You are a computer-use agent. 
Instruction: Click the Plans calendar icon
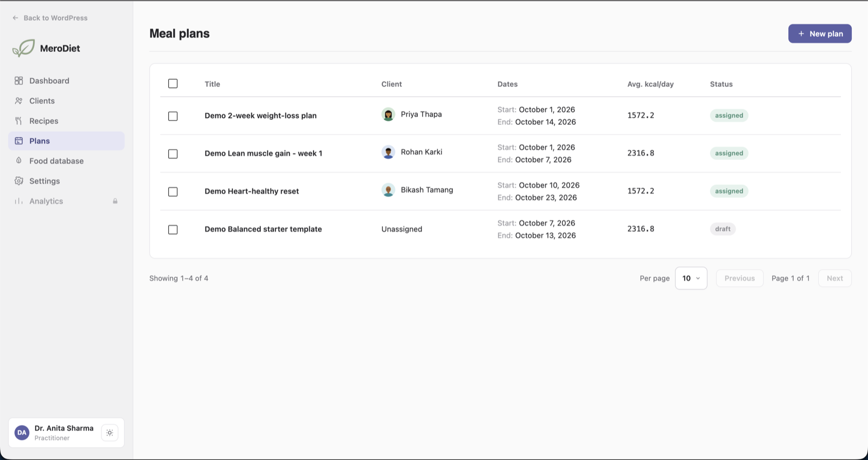(19, 141)
